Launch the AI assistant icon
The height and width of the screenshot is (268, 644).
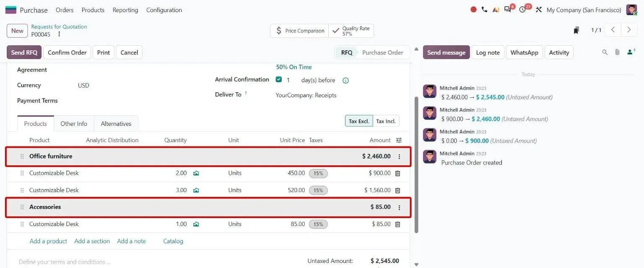(496, 10)
